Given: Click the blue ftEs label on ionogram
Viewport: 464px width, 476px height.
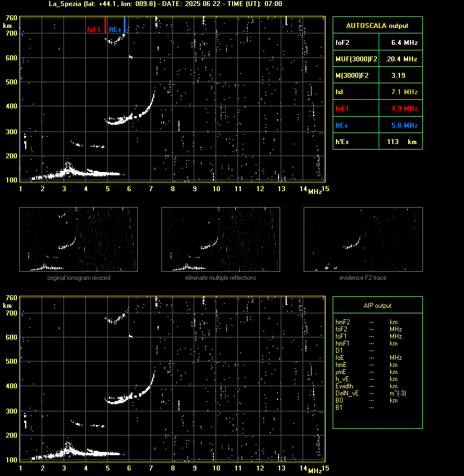Looking at the screenshot, I should point(115,30).
